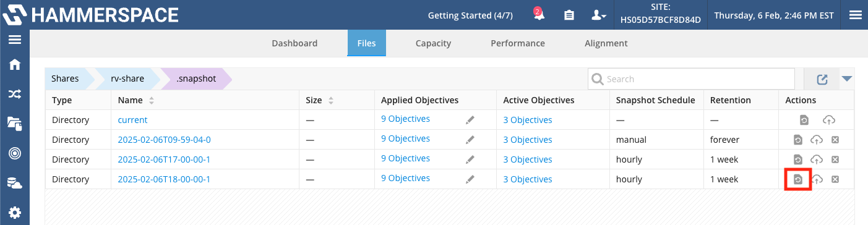Image resolution: width=868 pixels, height=225 pixels.
Task: Open the clipboard tasks icon
Action: pyautogui.click(x=569, y=15)
